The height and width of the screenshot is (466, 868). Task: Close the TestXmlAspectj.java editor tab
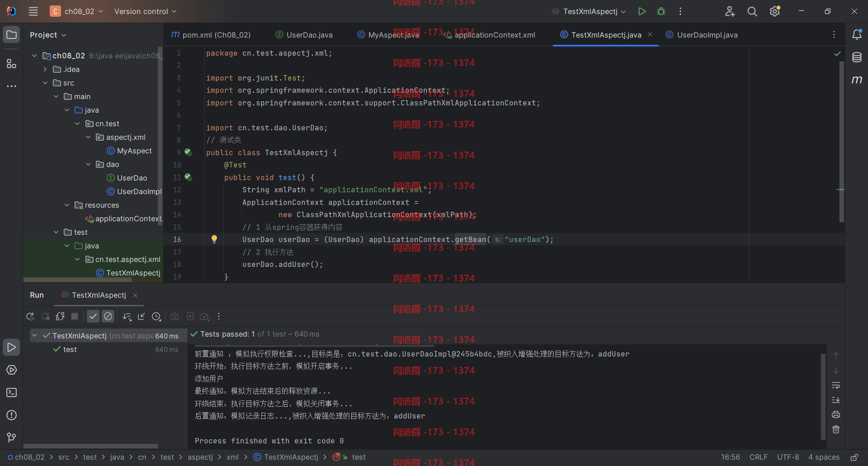650,34
